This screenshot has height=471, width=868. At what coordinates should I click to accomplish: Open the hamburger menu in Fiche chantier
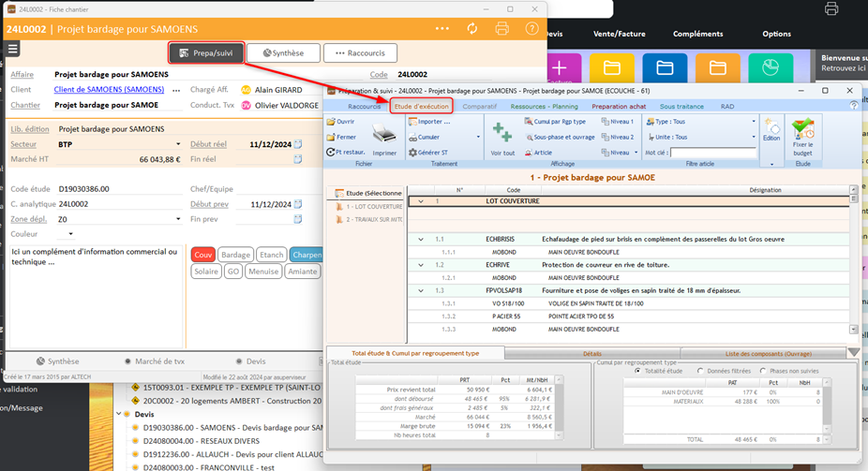pyautogui.click(x=13, y=50)
